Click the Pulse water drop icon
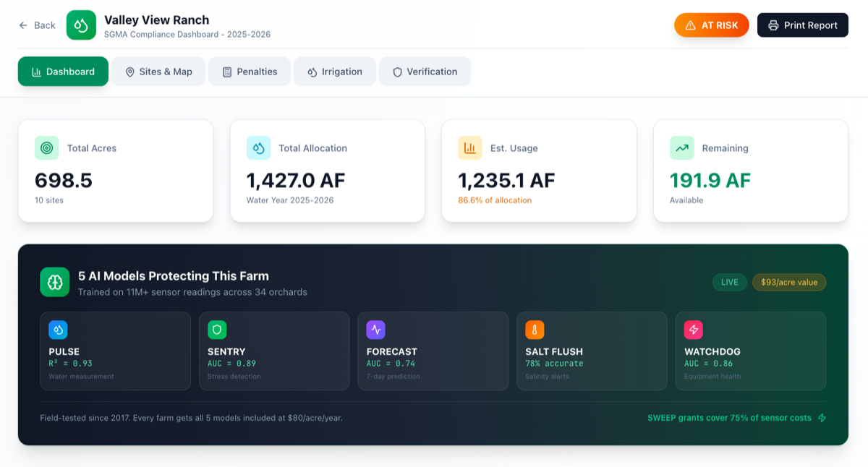Viewport: 868px width, 467px height. (58, 330)
